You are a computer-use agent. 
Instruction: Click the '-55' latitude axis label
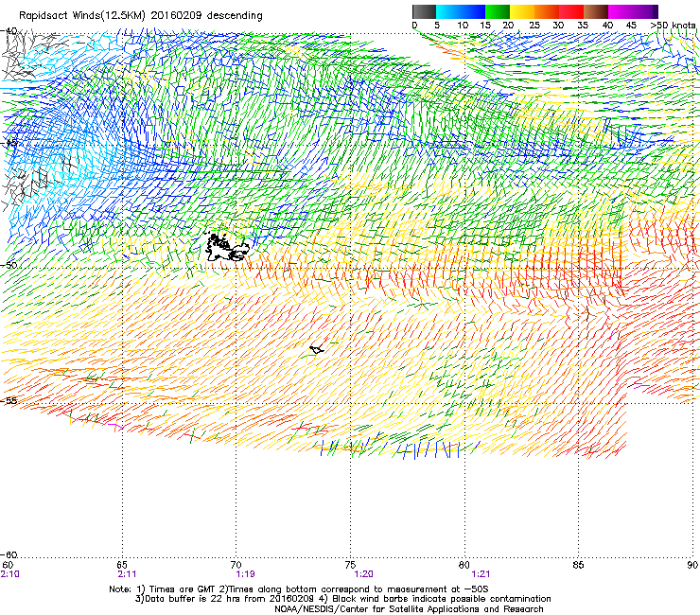click(9, 401)
